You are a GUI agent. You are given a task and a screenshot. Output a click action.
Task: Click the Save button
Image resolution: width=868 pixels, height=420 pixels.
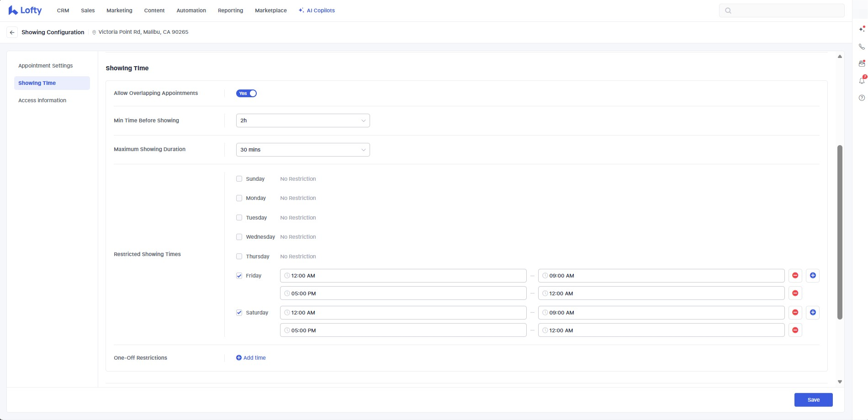[813, 400]
